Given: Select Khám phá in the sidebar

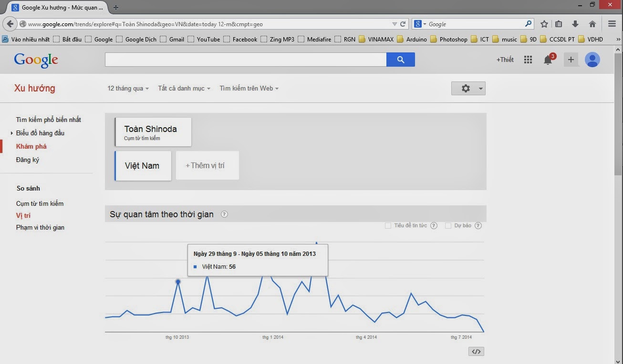Looking at the screenshot, I should [31, 146].
